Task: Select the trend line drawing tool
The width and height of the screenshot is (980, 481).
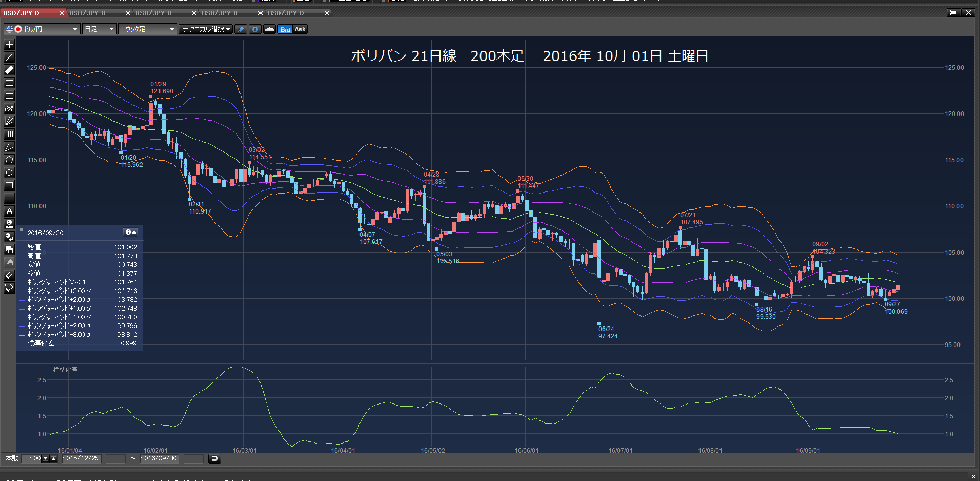Action: [9, 57]
